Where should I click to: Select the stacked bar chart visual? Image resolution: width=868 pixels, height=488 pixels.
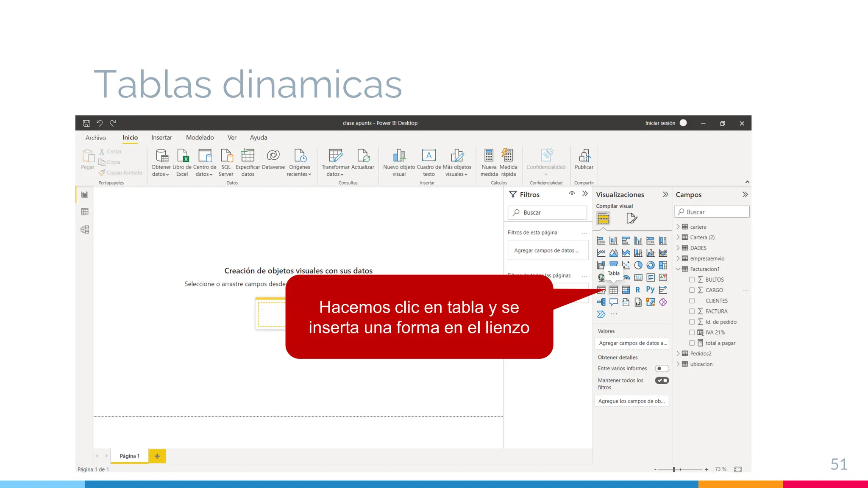601,241
